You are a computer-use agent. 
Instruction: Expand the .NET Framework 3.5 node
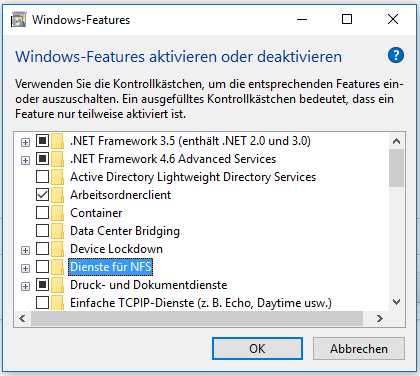point(25,142)
